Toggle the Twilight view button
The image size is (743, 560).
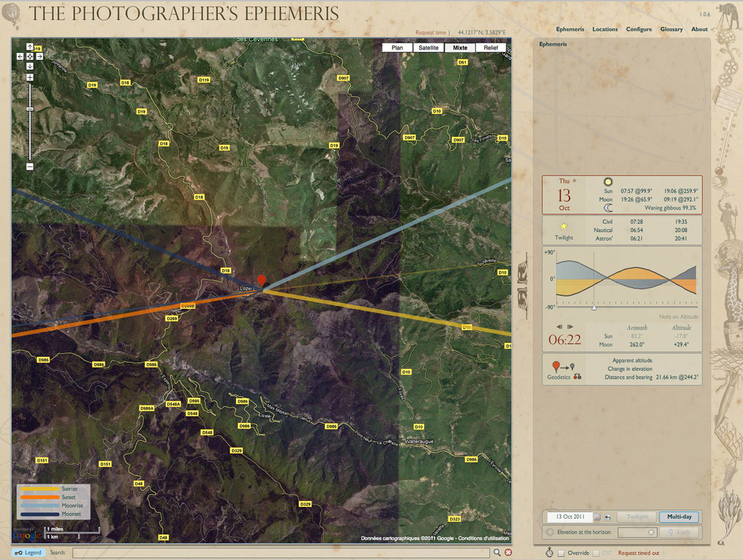(x=637, y=517)
